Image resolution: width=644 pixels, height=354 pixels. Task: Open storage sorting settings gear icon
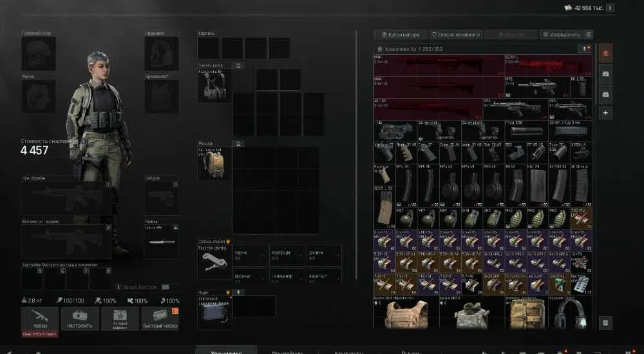click(589, 35)
